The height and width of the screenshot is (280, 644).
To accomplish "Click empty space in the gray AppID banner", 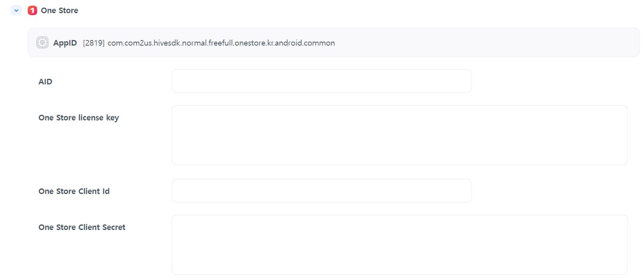I will click(x=480, y=43).
